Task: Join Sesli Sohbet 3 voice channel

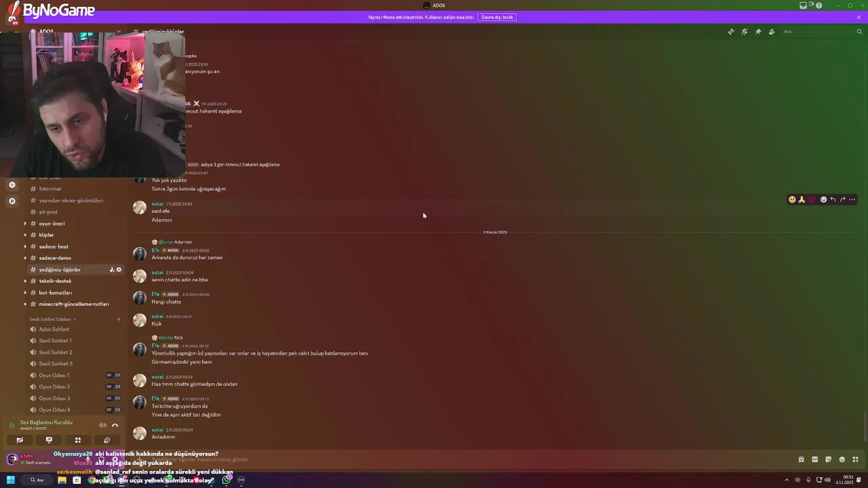Action: [x=75, y=364]
